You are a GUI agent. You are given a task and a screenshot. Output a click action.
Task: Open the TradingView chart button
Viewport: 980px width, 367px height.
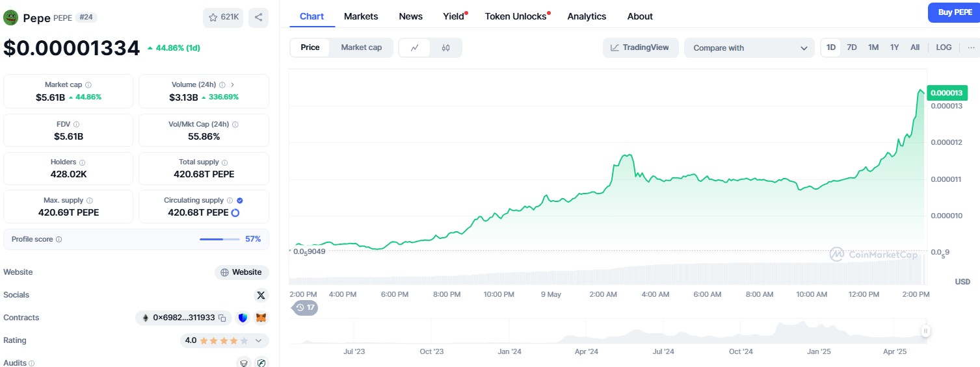(641, 47)
